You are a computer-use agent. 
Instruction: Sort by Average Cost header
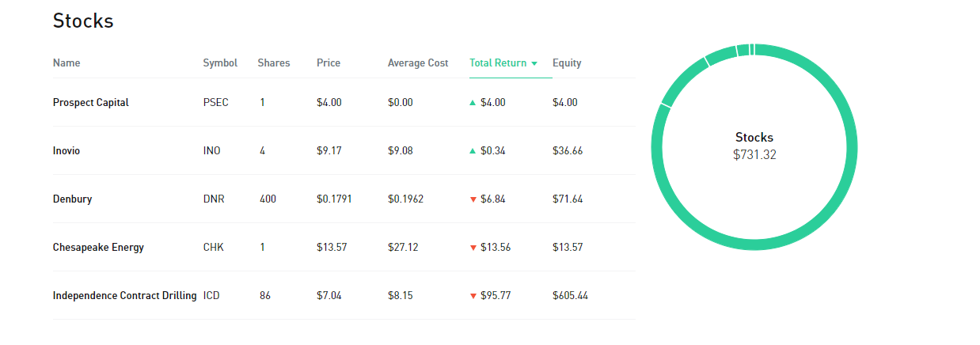point(418,63)
